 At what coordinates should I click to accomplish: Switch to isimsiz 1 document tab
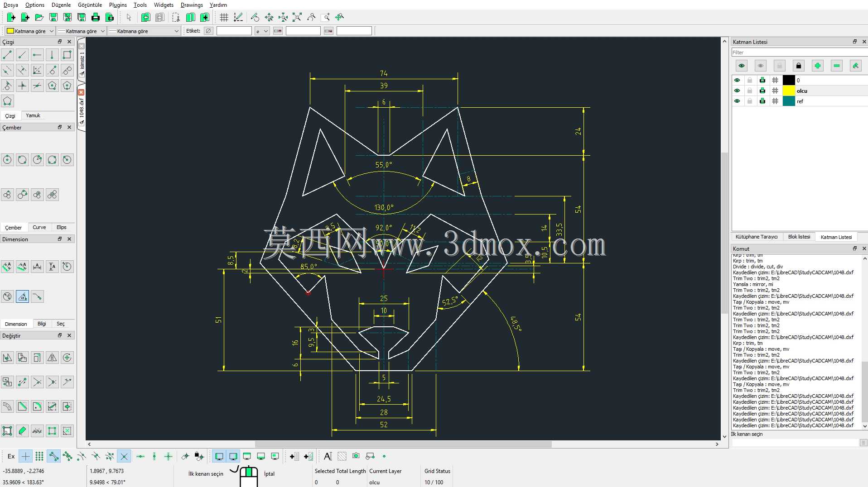click(82, 60)
